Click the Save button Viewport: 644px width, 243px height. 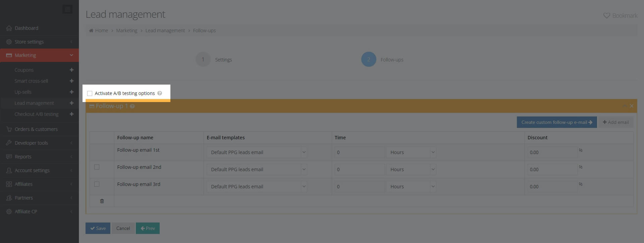(x=98, y=228)
